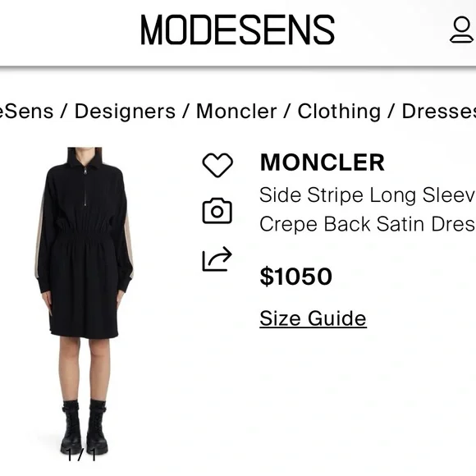Open the ModeSens home breadcrumb
Screen dimensions: 476x476
click(x=27, y=111)
